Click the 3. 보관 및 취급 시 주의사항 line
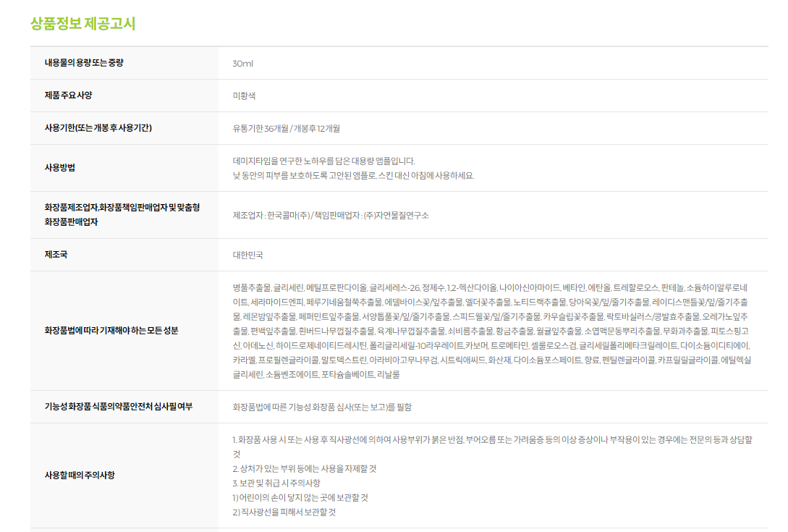This screenshot has width=788, height=532. coord(276,483)
